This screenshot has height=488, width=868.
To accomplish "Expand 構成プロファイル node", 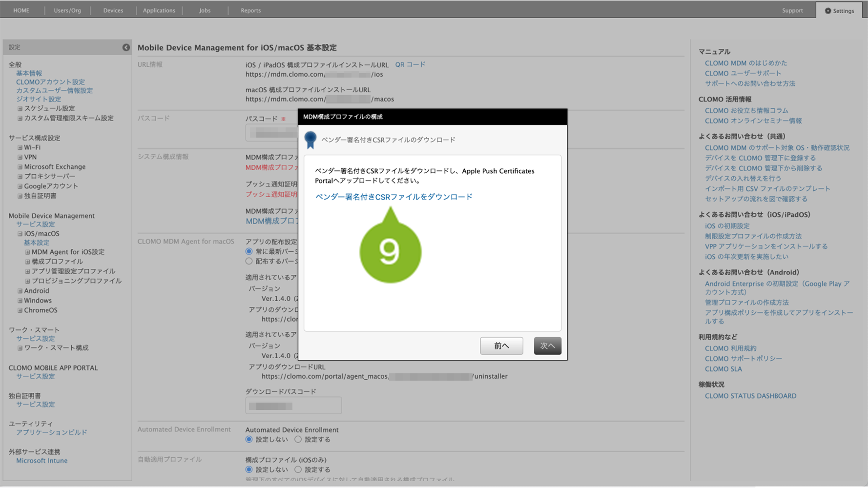I will (x=27, y=262).
